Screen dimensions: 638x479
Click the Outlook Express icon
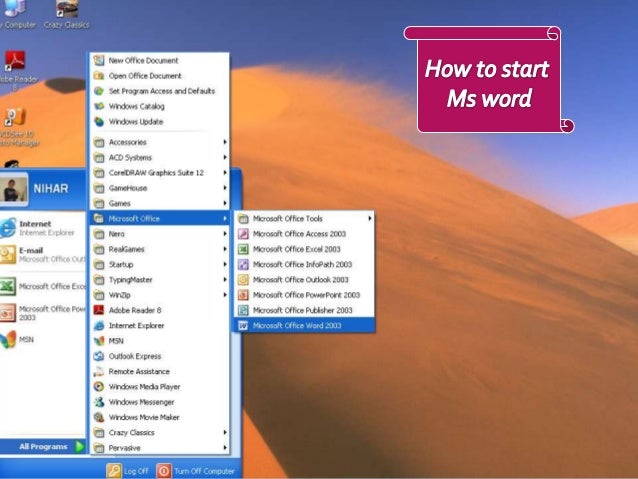pos(99,356)
